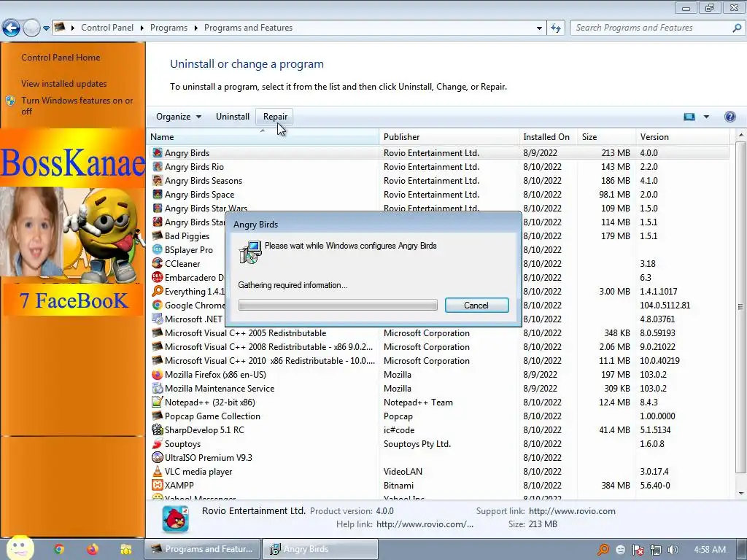
Task: Sort by the Version column header
Action: (682, 136)
